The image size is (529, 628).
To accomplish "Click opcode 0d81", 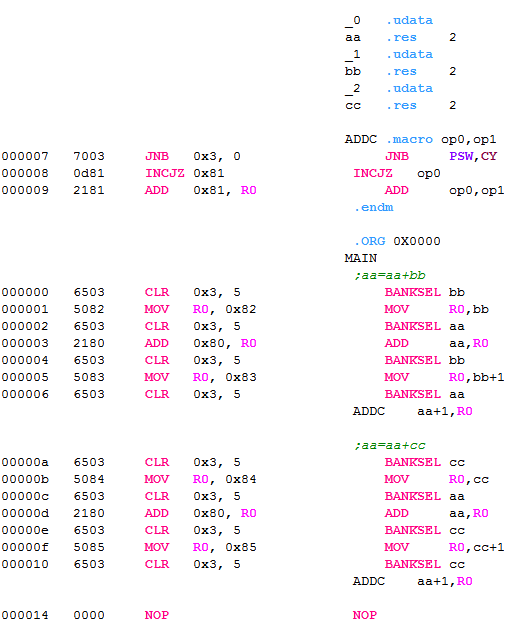I will [89, 173].
